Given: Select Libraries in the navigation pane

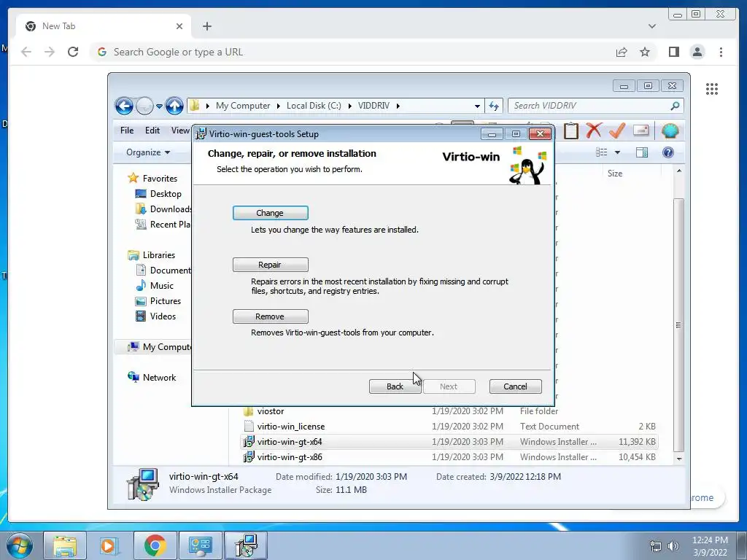Looking at the screenshot, I should coord(152,255).
